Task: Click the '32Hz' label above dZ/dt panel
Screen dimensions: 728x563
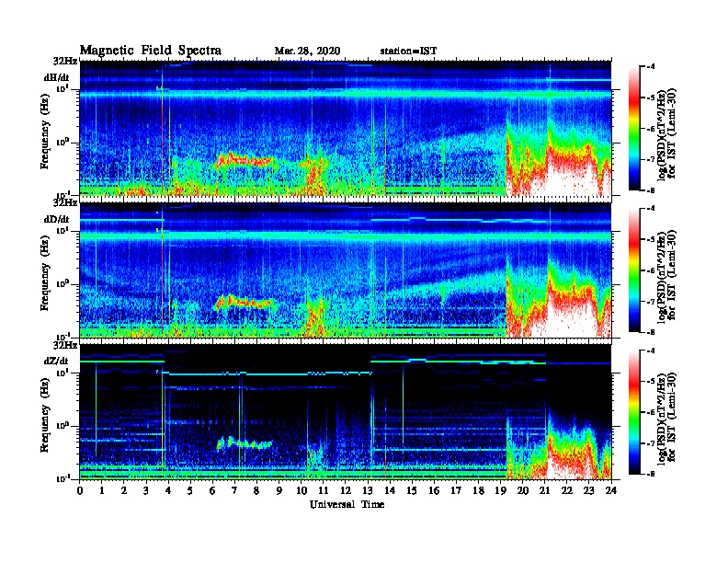Action: tap(65, 345)
